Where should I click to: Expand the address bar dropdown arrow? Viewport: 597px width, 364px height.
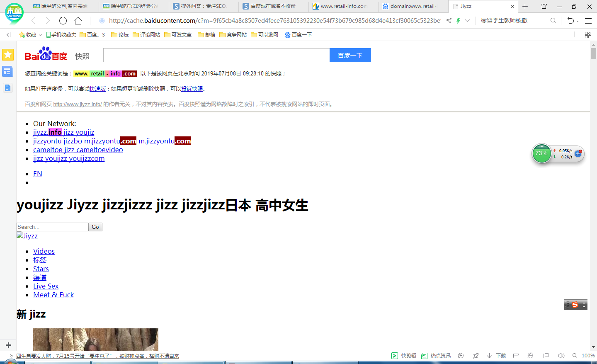click(x=468, y=20)
